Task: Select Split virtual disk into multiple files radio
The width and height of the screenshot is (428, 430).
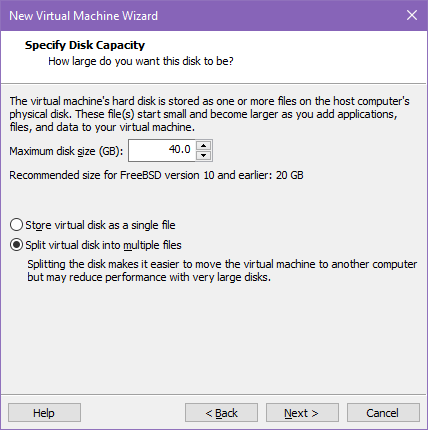Action: coord(16,245)
